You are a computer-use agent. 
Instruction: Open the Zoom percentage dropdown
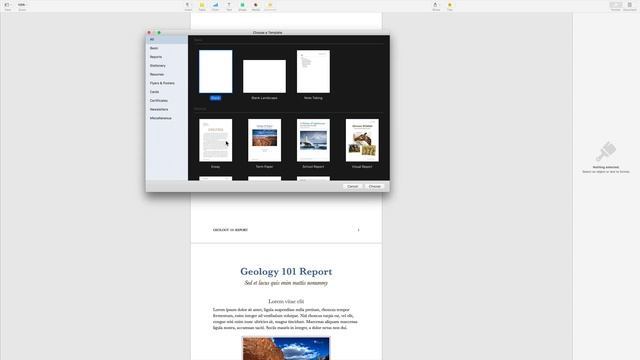tap(22, 5)
